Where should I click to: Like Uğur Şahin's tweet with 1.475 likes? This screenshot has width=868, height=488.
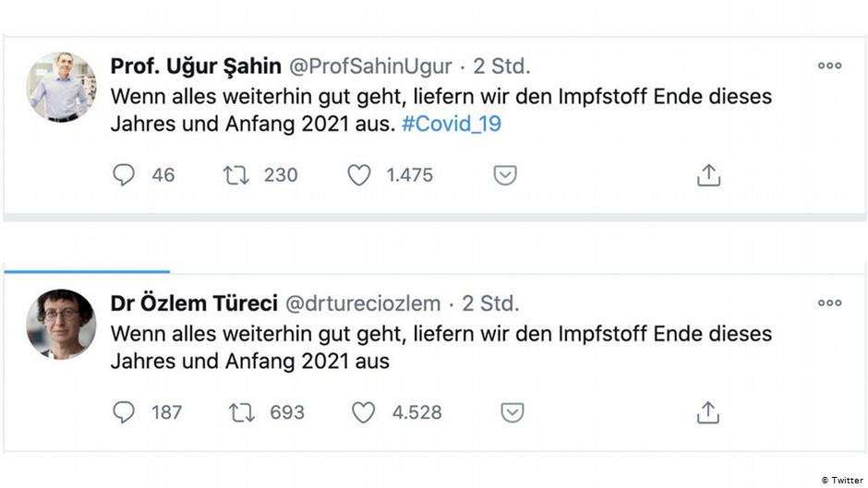tap(358, 175)
